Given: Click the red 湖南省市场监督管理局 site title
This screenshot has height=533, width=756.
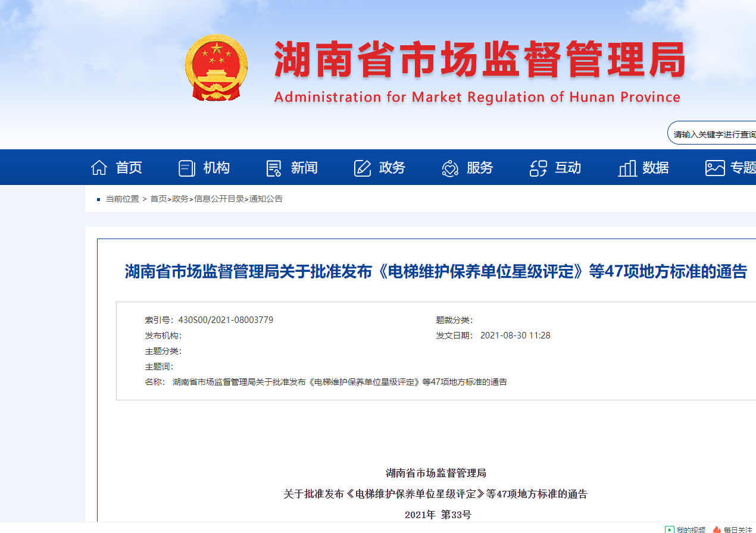Looking at the screenshot, I should click(479, 59).
